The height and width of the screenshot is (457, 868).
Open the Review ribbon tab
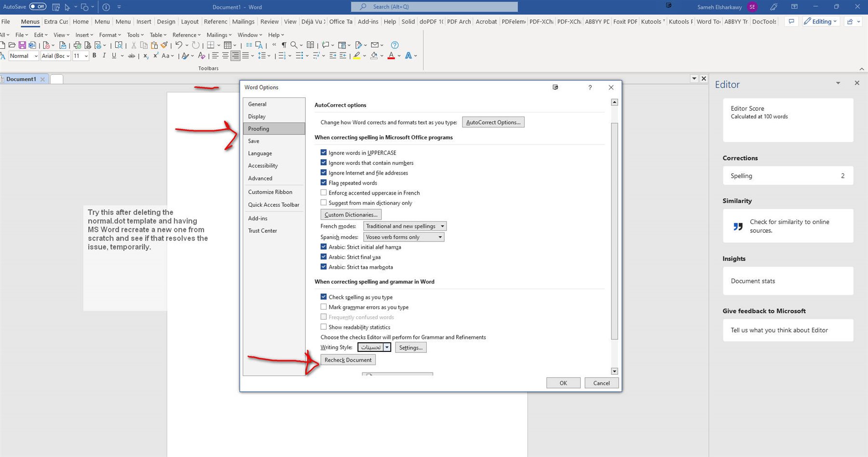269,21
